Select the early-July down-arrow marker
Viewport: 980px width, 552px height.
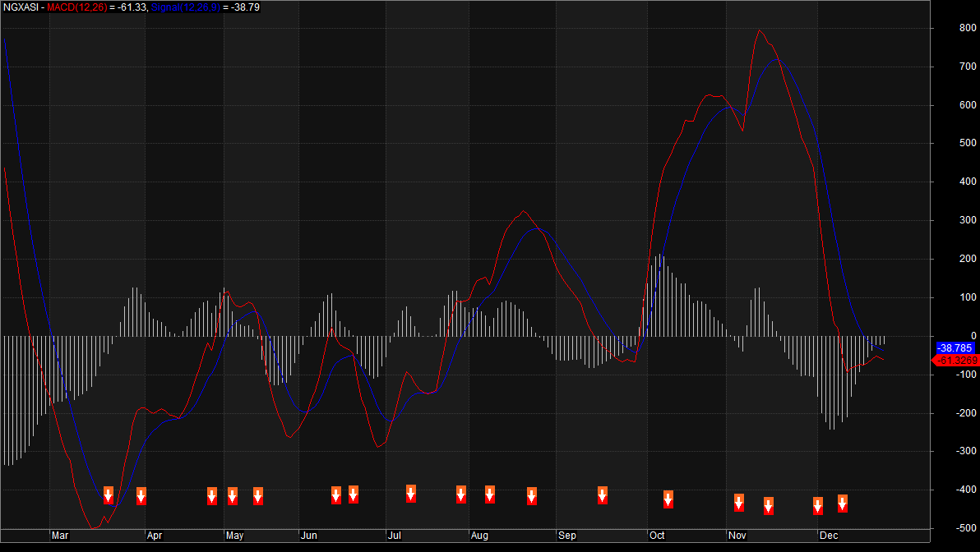pos(410,494)
